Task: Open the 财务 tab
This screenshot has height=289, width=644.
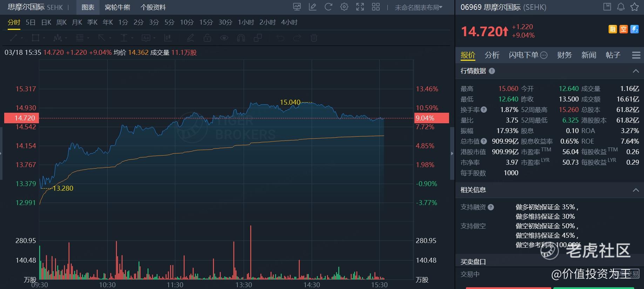Action: click(x=564, y=55)
